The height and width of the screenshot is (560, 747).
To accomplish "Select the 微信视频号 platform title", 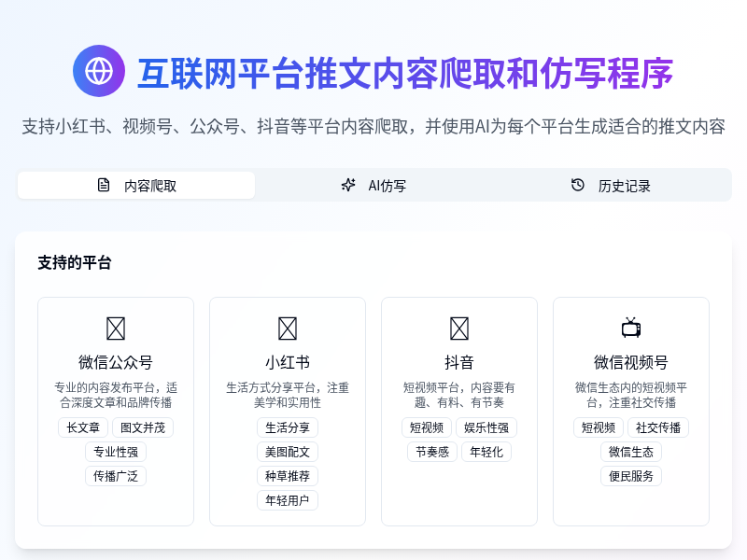I will point(631,362).
